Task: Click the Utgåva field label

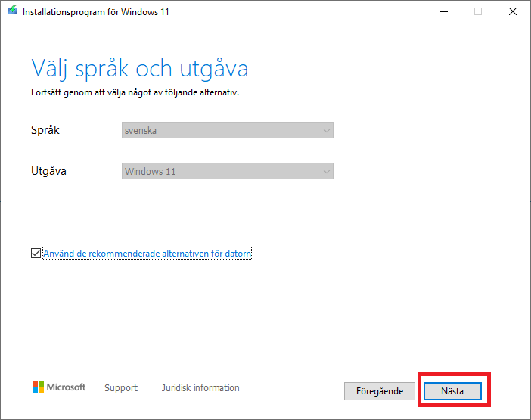Action: (48, 171)
